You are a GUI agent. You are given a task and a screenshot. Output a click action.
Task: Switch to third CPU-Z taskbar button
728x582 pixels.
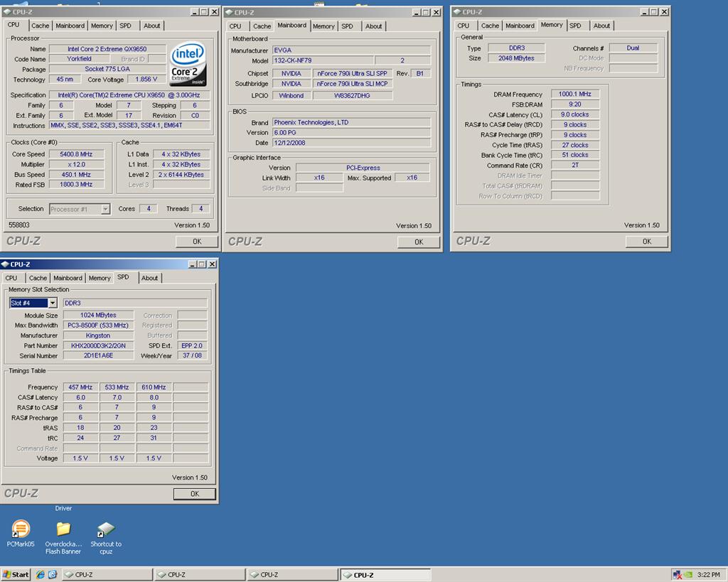pyautogui.click(x=292, y=575)
